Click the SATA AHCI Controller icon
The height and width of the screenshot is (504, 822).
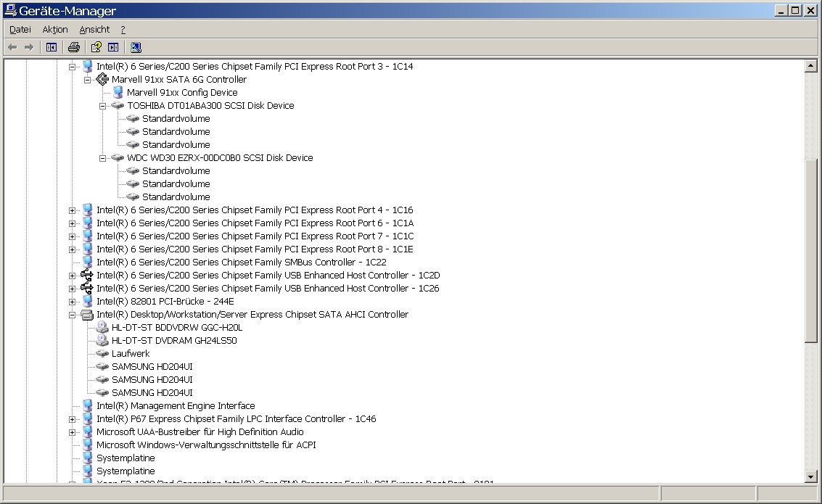[x=87, y=315]
